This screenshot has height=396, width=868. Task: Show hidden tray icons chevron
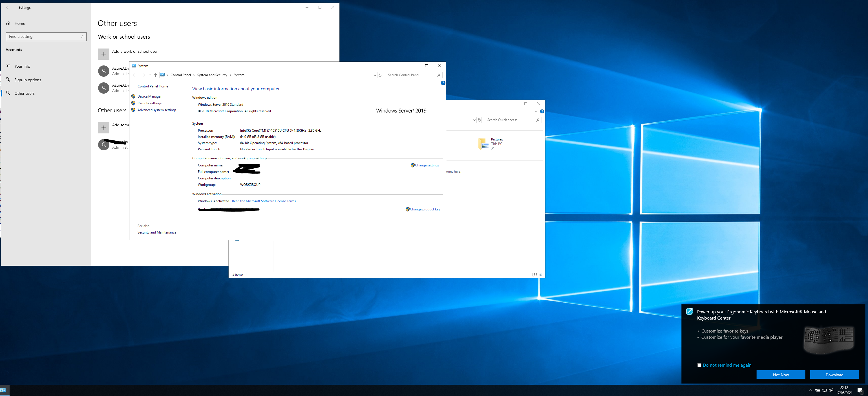pos(810,390)
